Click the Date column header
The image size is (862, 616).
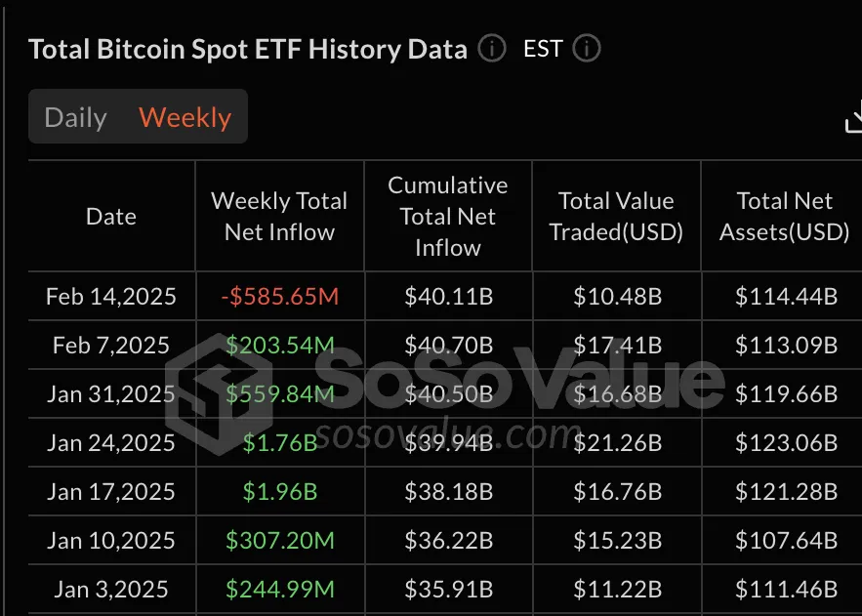(x=110, y=216)
